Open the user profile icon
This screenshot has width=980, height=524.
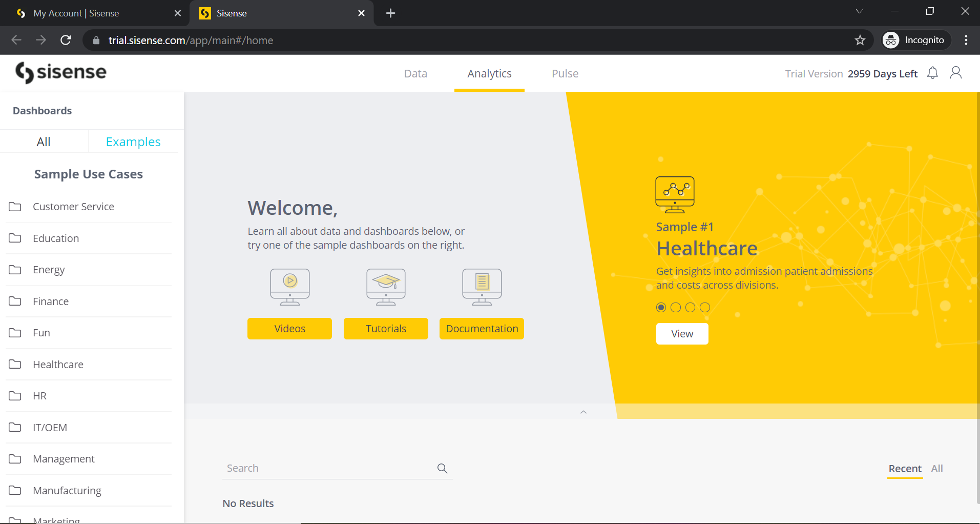coord(955,73)
